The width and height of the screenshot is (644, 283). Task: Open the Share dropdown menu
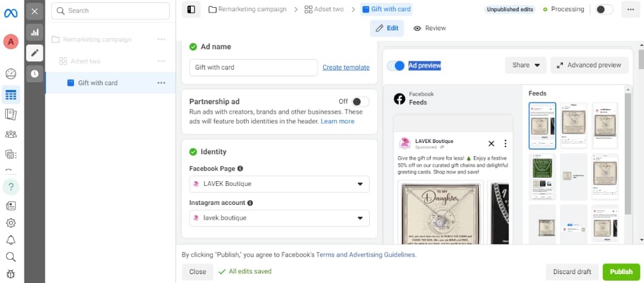click(x=525, y=66)
